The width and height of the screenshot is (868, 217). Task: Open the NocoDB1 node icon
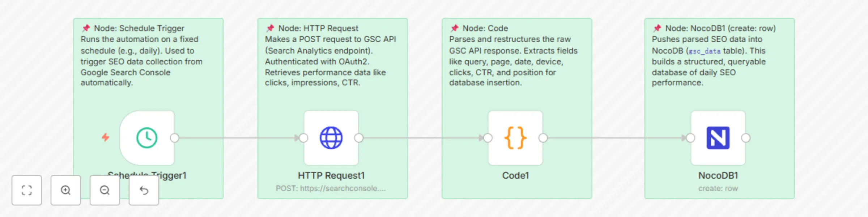[718, 137]
